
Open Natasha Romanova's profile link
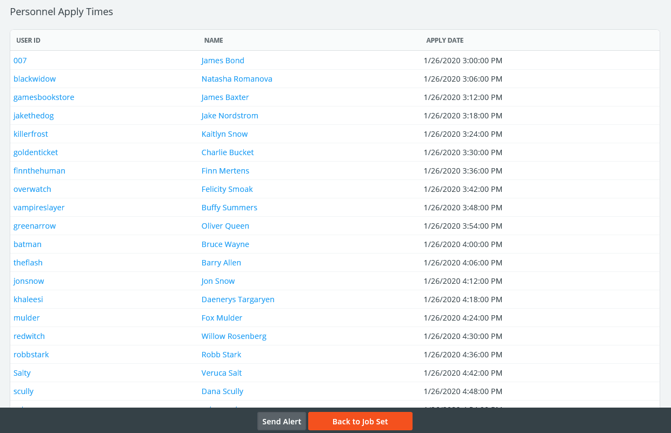click(236, 79)
